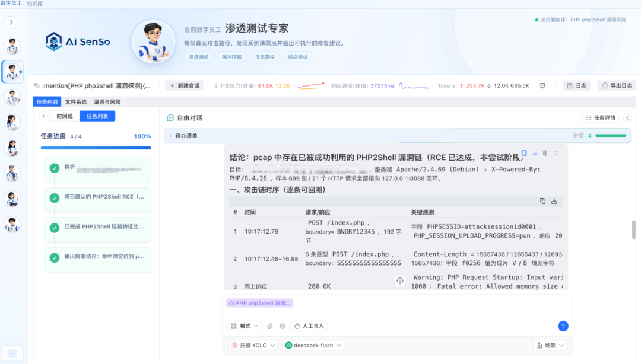Open the 漏洞与风险 tab
The image size is (641, 364).
pos(107,102)
